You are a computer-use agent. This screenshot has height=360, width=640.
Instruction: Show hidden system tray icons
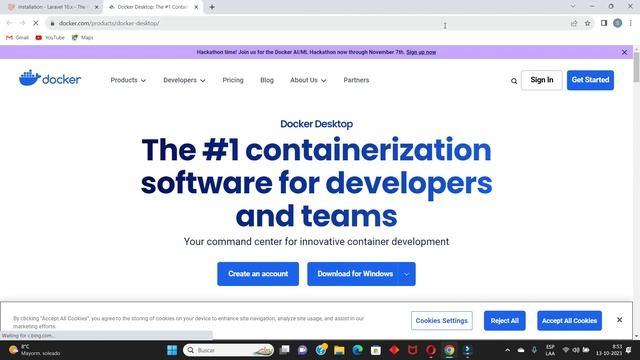[507, 350]
